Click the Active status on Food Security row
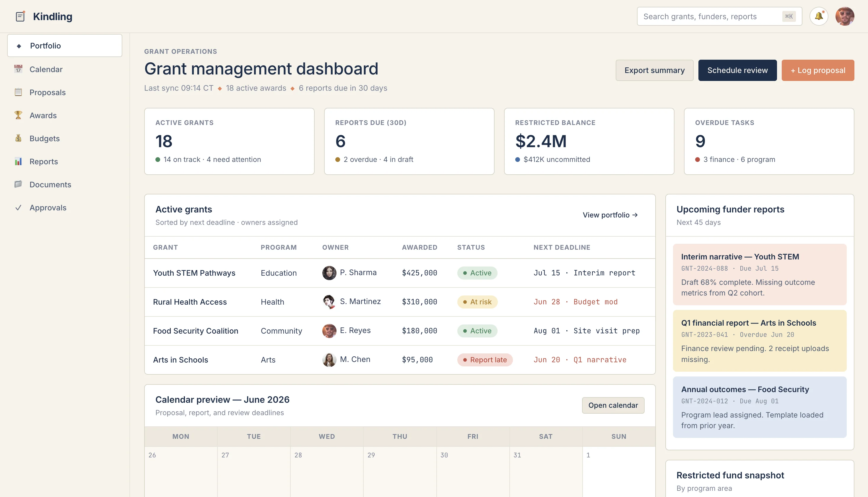868x497 pixels. pyautogui.click(x=477, y=331)
